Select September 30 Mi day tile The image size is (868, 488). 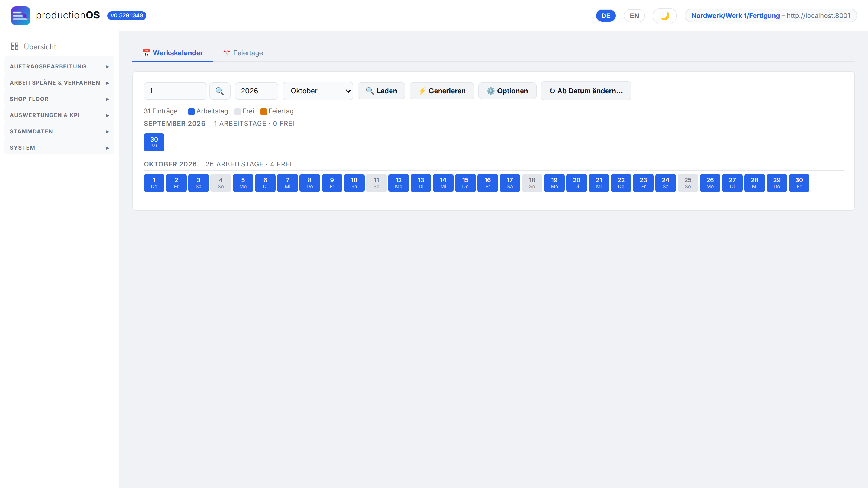pos(154,142)
